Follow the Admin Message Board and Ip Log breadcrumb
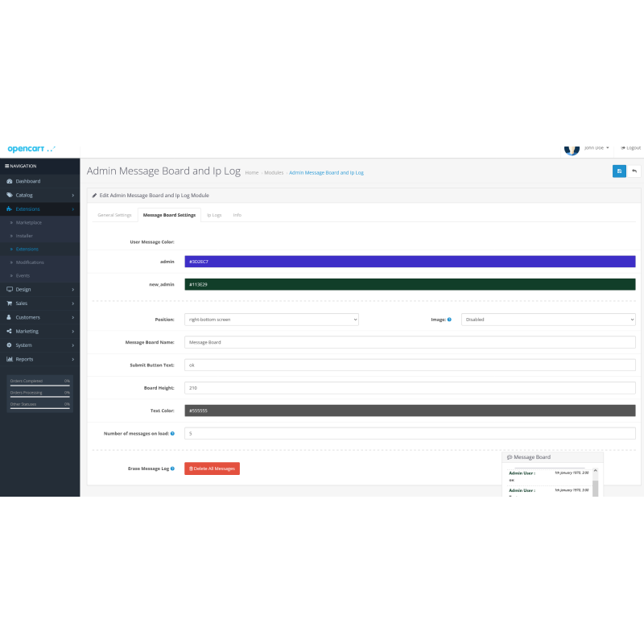 tap(325, 172)
